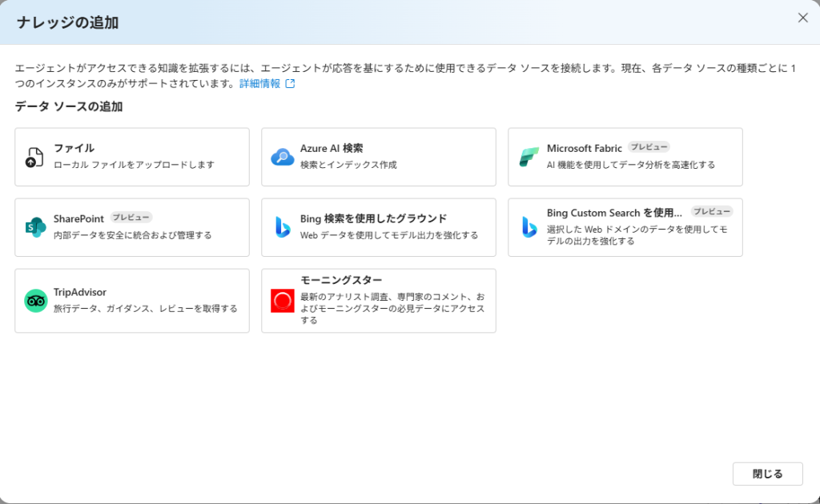Click the TripAdvisor owl icon

coord(35,301)
